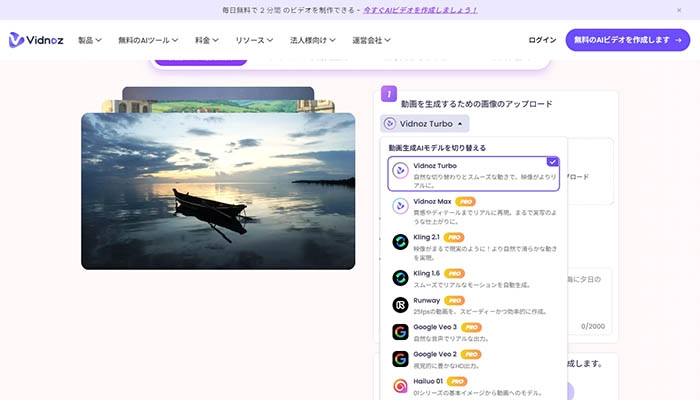Viewport: 700px width, 400px height.
Task: Select the Kling 2.1 model name
Action: (426, 237)
